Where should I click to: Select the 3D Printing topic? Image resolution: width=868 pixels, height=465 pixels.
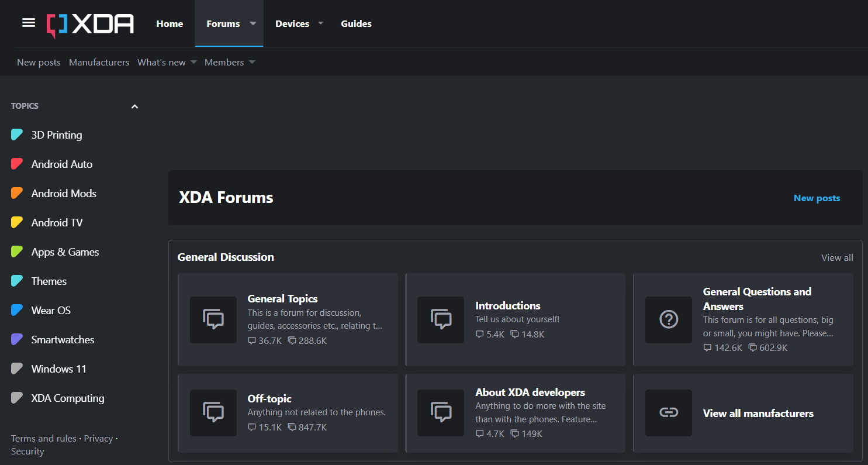(x=57, y=135)
